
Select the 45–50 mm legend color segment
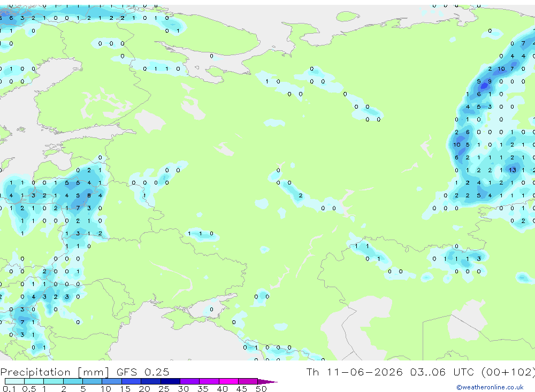pos(248,381)
